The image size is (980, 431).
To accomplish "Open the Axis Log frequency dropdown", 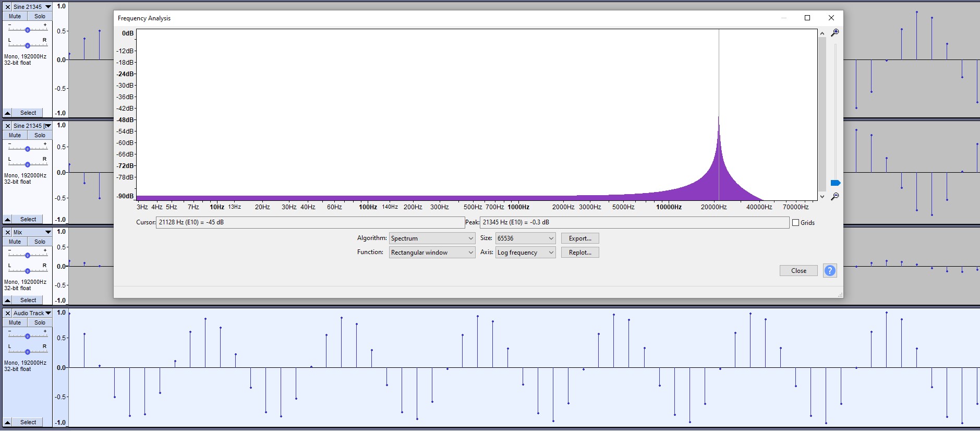I will click(x=525, y=253).
